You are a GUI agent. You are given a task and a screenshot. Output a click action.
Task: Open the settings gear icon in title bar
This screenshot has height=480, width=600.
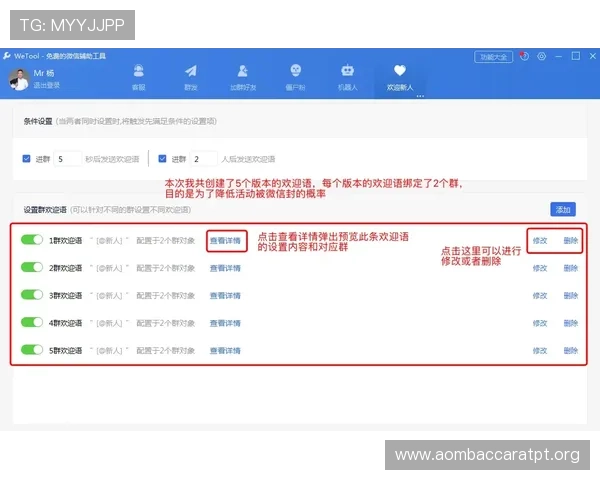(541, 56)
